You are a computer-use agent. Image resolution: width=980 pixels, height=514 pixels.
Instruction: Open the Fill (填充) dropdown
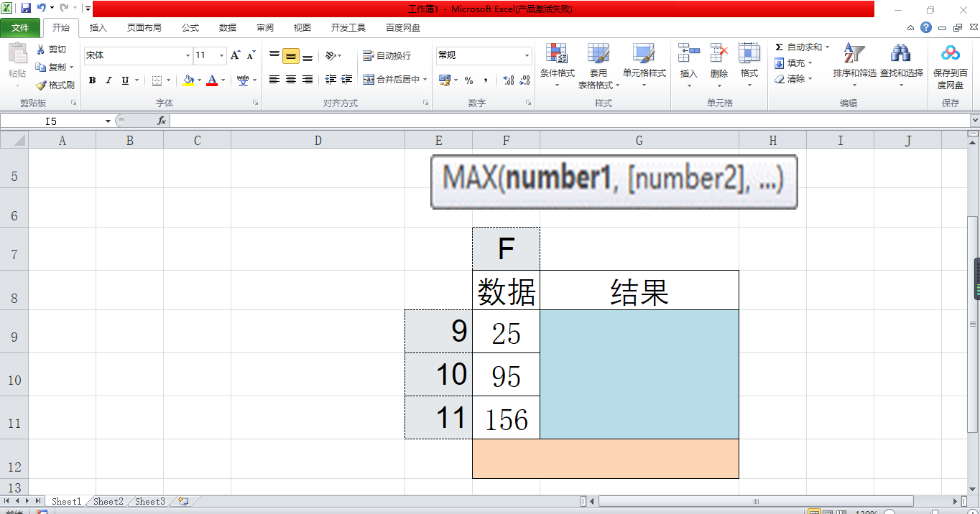[x=794, y=63]
